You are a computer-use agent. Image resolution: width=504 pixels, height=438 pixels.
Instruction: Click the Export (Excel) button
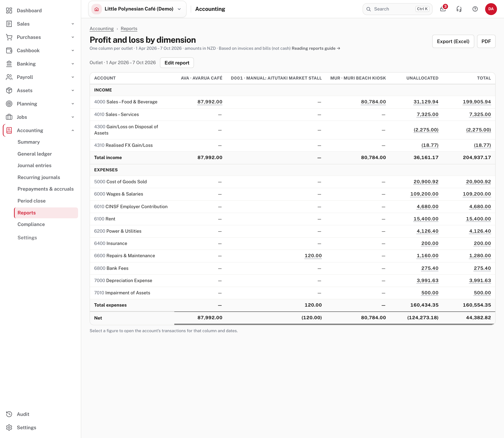453,41
